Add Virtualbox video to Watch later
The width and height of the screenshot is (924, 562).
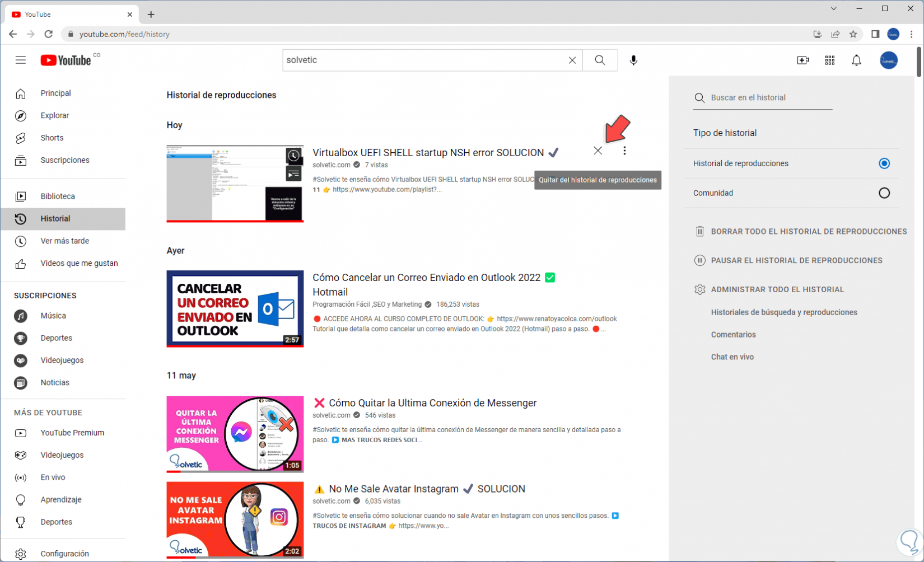pyautogui.click(x=293, y=156)
